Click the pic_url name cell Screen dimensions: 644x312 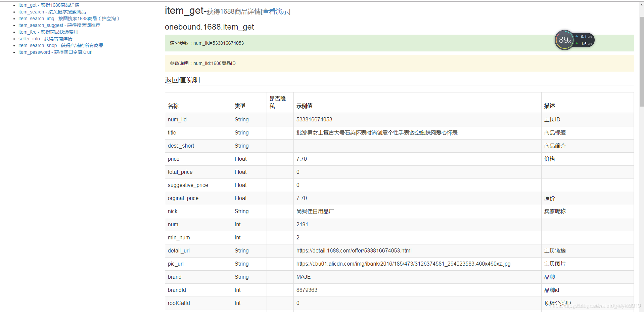[198, 264]
